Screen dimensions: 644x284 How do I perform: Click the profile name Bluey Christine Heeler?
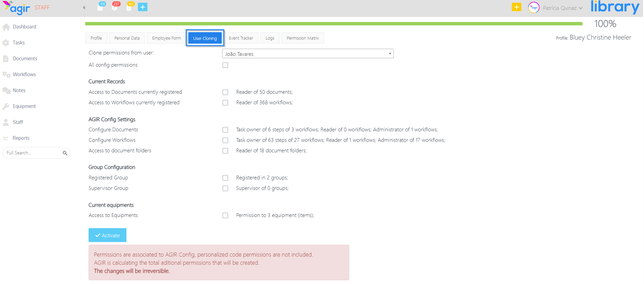(x=600, y=38)
